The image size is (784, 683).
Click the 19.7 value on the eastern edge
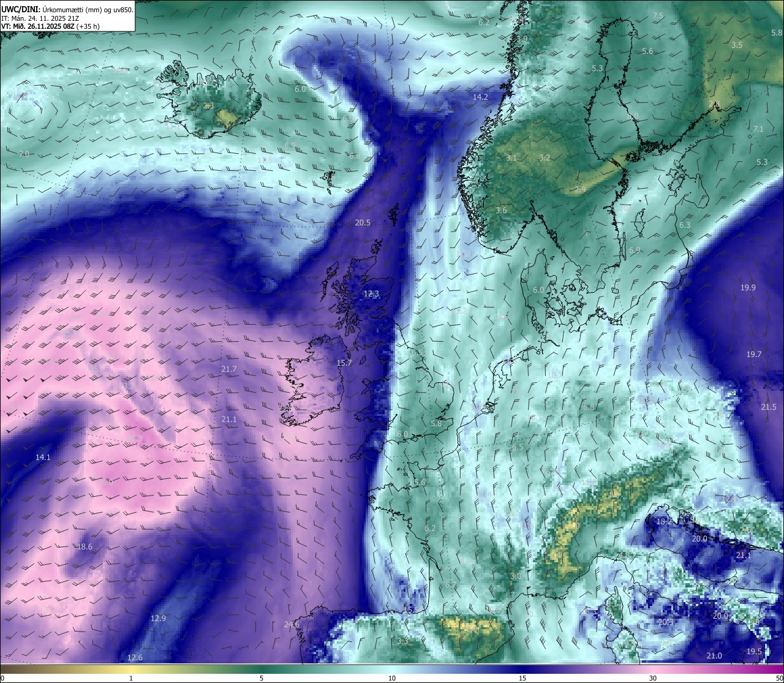(754, 354)
